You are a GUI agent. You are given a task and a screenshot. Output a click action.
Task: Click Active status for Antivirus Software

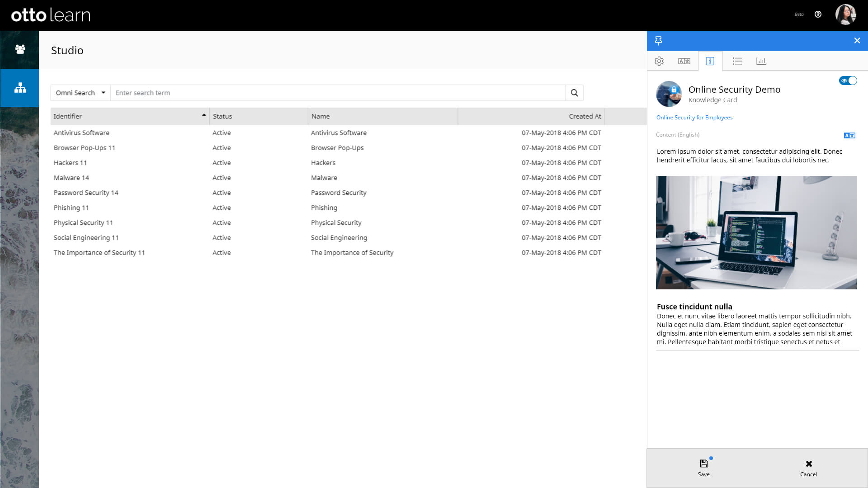(222, 133)
